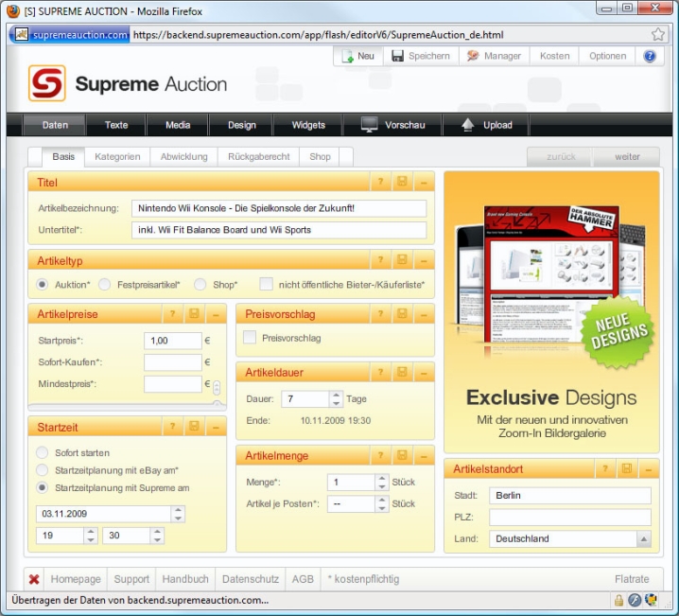
Task: Open the Land dropdown showing Deutschland
Action: [x=643, y=539]
